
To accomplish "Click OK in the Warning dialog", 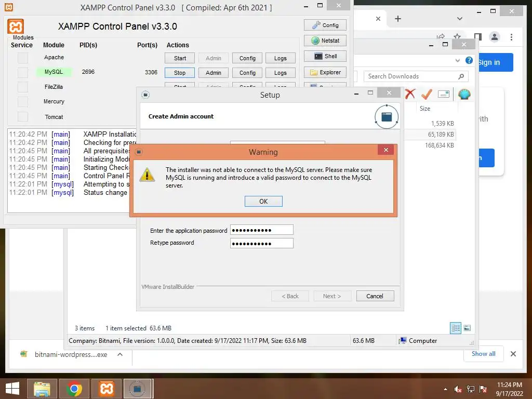I will pyautogui.click(x=263, y=201).
